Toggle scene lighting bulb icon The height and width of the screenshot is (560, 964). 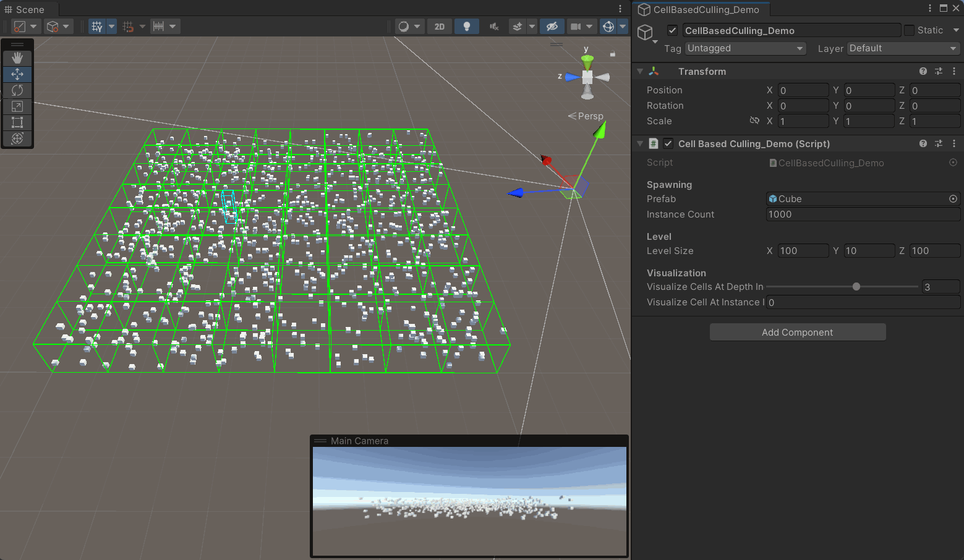[x=467, y=27]
